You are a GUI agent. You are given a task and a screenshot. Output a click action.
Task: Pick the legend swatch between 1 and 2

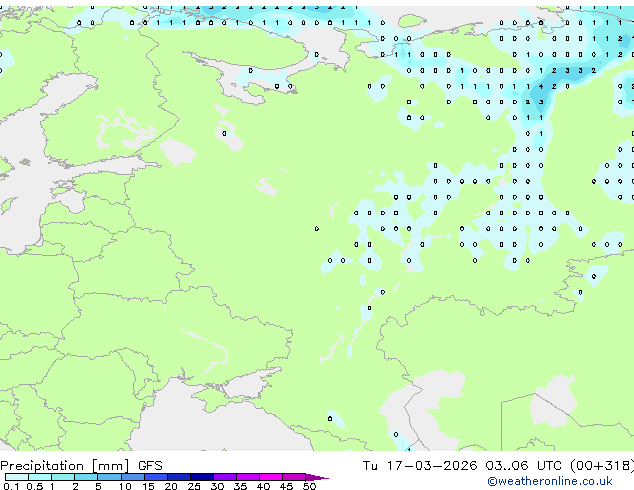[63, 477]
